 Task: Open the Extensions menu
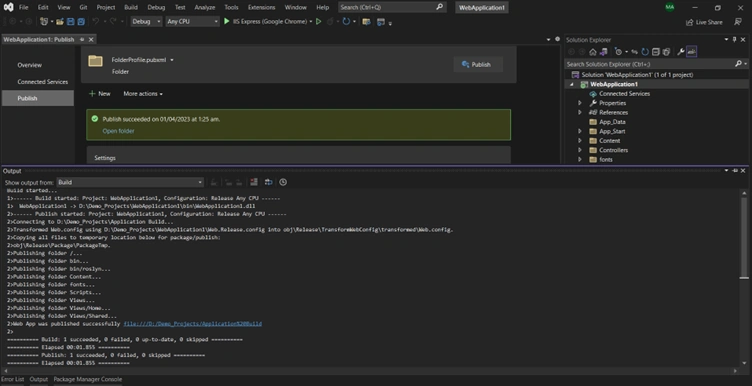click(261, 7)
